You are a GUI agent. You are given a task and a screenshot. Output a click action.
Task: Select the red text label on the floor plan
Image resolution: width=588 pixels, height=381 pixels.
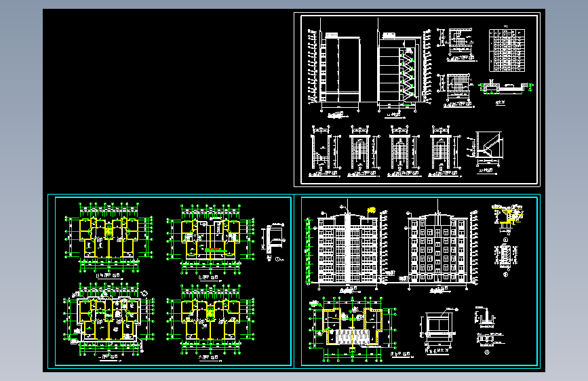[214, 249]
